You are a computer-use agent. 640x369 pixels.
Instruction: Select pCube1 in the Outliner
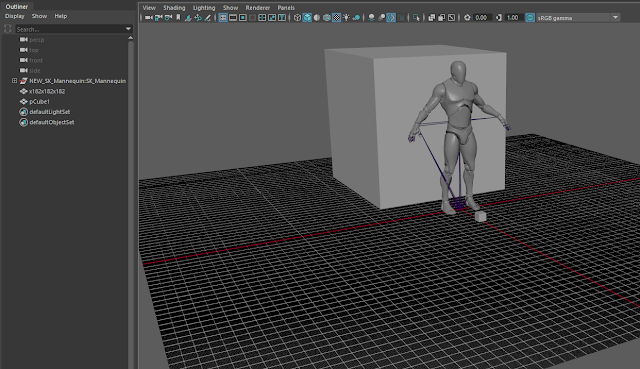(x=40, y=101)
